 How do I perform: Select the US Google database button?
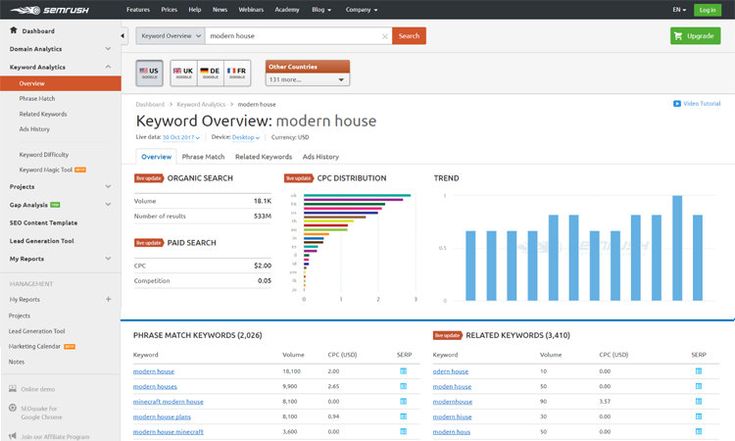pyautogui.click(x=149, y=73)
